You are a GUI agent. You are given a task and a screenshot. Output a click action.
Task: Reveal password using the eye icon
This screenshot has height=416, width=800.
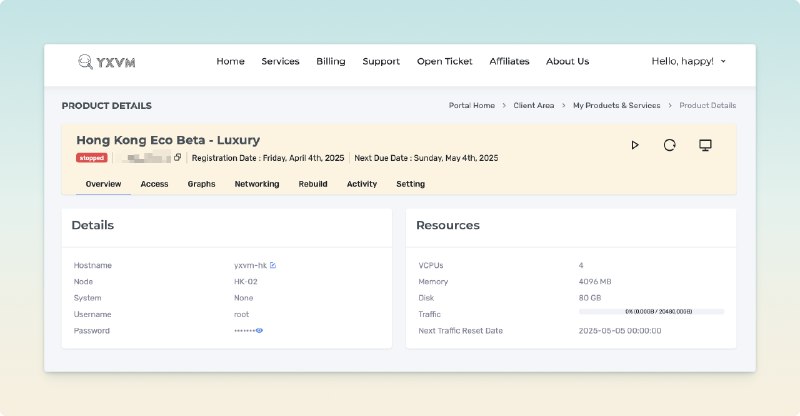[259, 330]
